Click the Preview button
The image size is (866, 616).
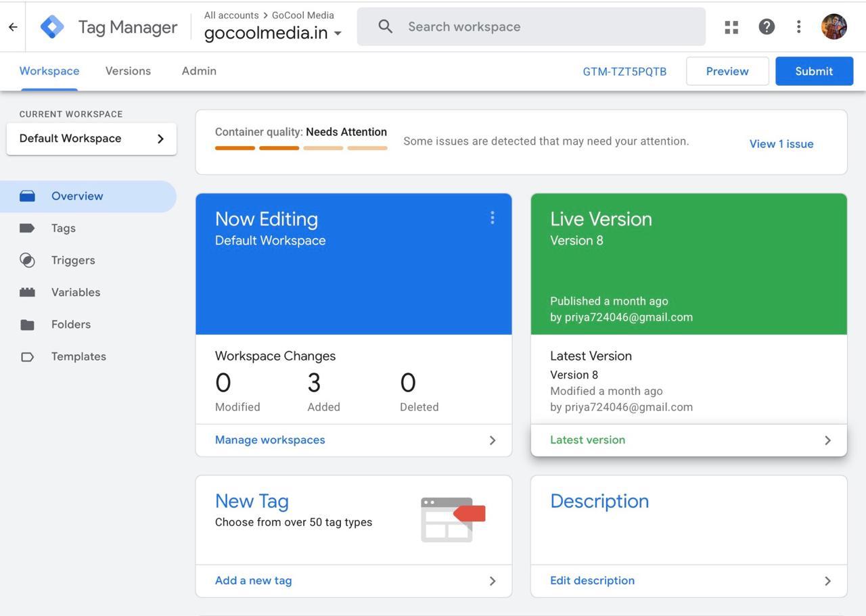tap(727, 71)
